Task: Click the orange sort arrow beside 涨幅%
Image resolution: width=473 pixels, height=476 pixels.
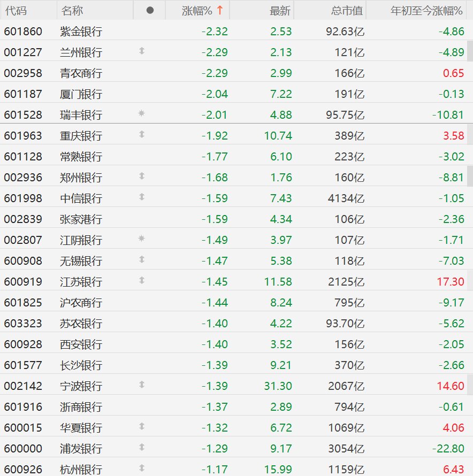Action: [220, 10]
